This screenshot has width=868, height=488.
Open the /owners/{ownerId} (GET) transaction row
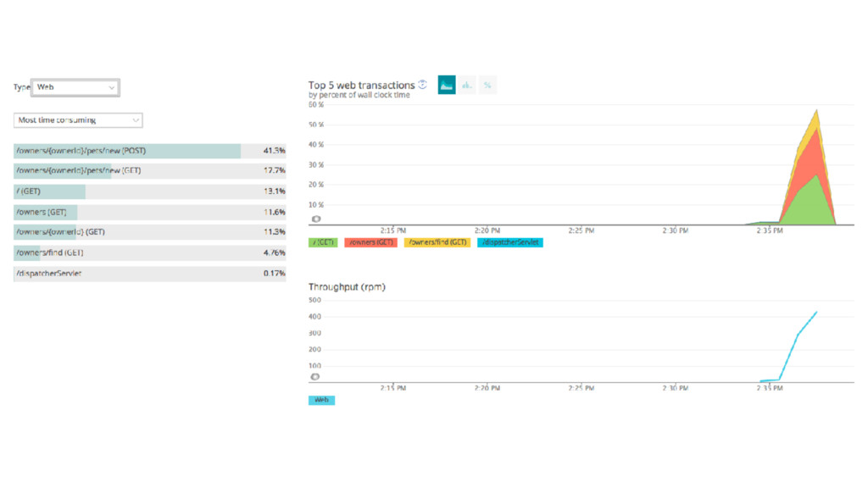pyautogui.click(x=149, y=232)
